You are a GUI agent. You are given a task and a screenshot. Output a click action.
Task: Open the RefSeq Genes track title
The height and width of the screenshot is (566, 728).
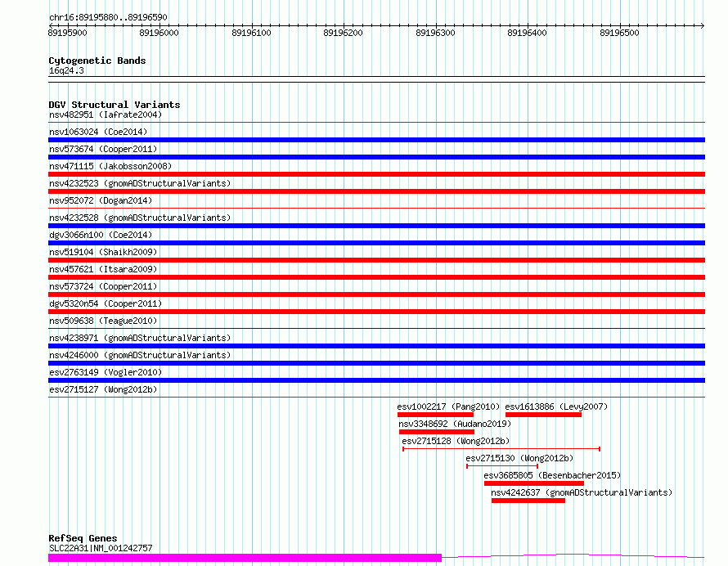[x=83, y=538]
